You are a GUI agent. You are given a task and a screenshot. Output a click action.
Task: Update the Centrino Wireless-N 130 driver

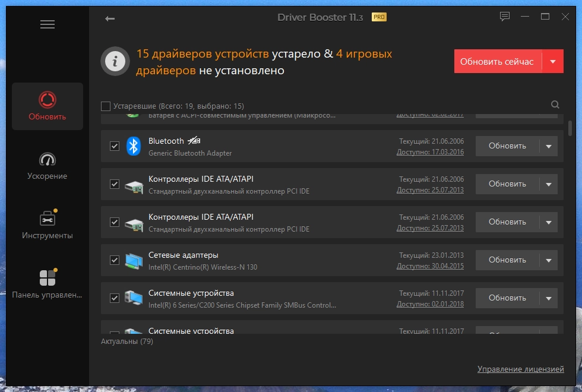[507, 260]
